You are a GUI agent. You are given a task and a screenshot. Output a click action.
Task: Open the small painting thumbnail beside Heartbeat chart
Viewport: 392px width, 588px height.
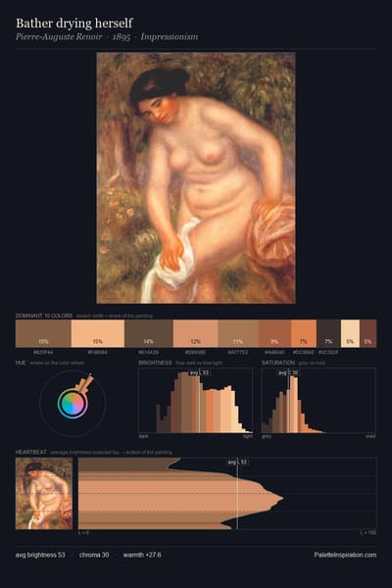44,494
